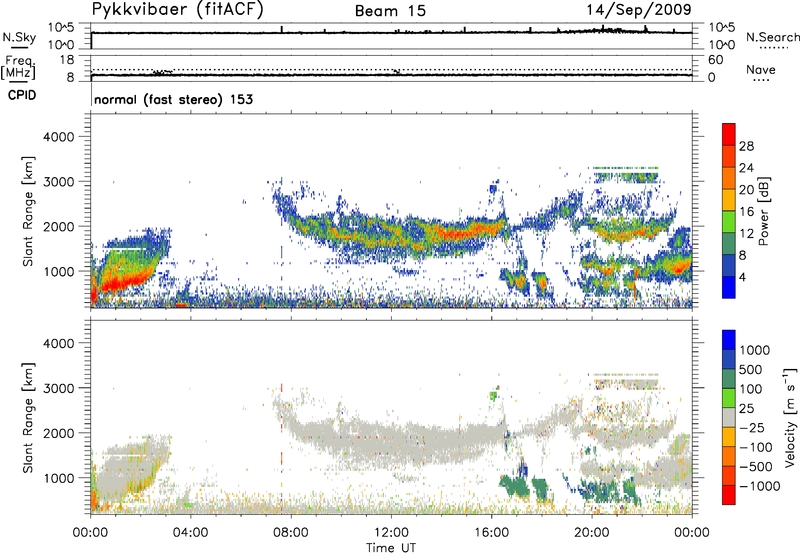Select the Beam 15 heading
Image resolution: width=800 pixels, height=554 pixels.
coord(390,11)
